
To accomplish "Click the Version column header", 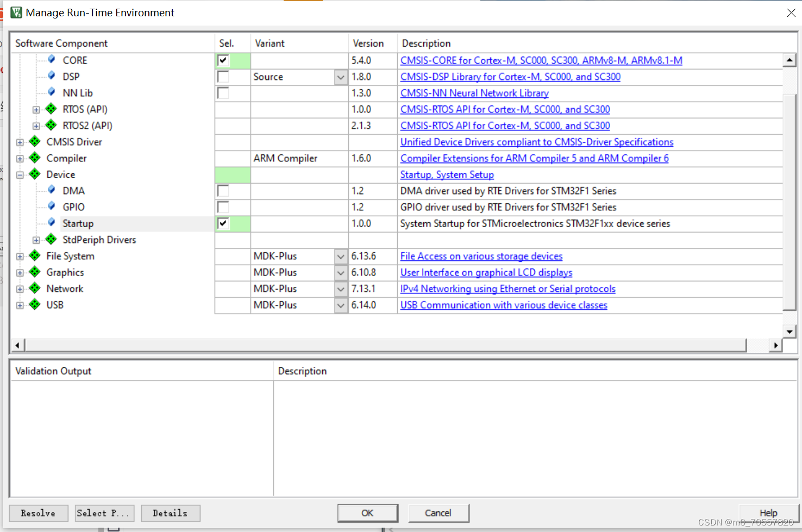I will click(373, 43).
